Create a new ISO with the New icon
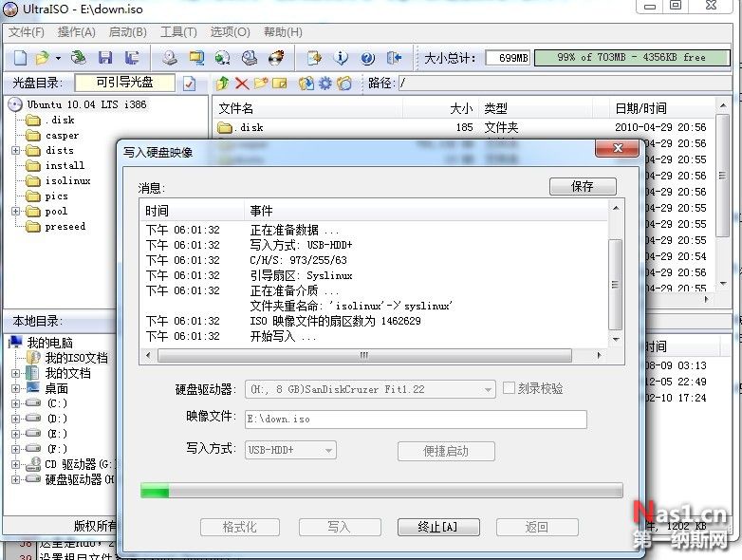 tap(20, 58)
